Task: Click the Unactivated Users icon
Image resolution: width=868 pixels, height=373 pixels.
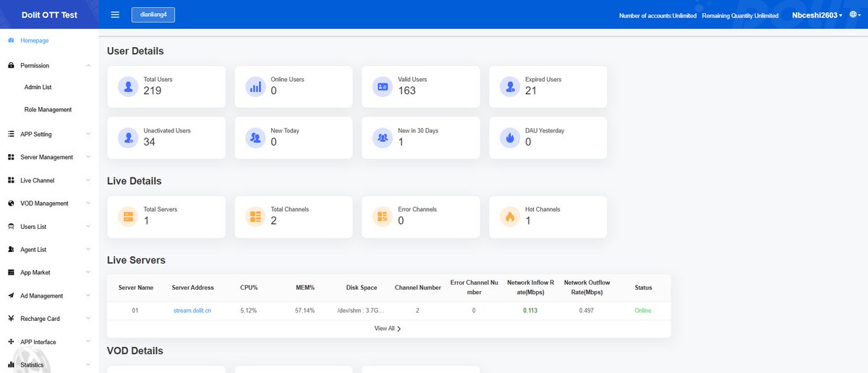Action: point(128,138)
